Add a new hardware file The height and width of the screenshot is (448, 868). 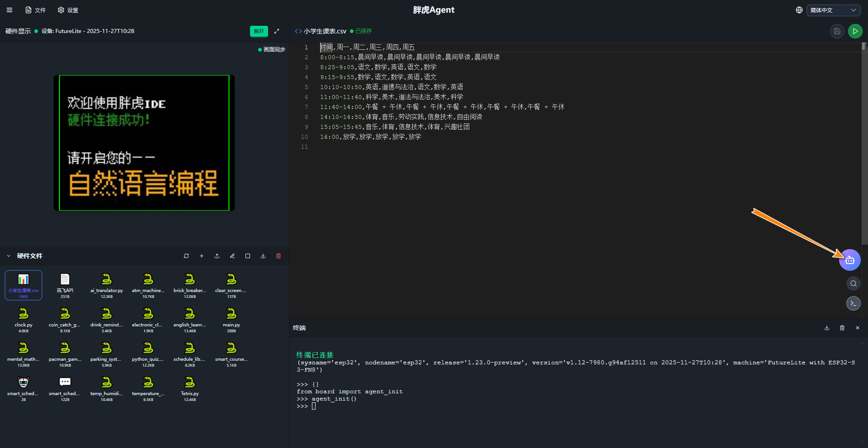(x=202, y=256)
